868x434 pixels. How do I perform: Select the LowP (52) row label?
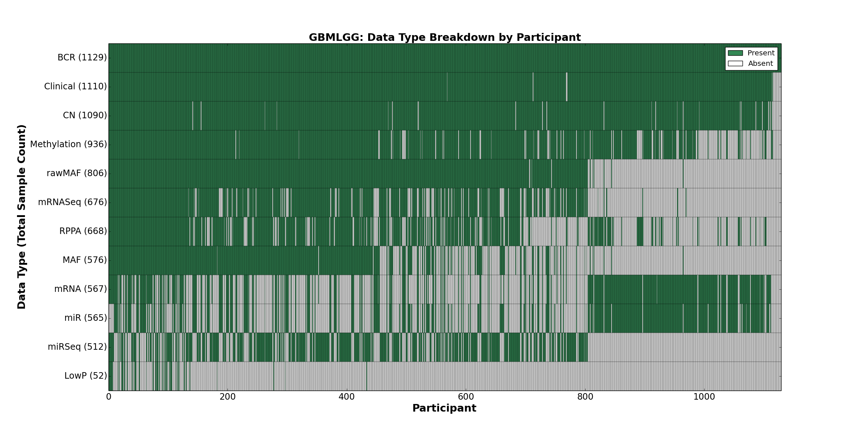85,376
